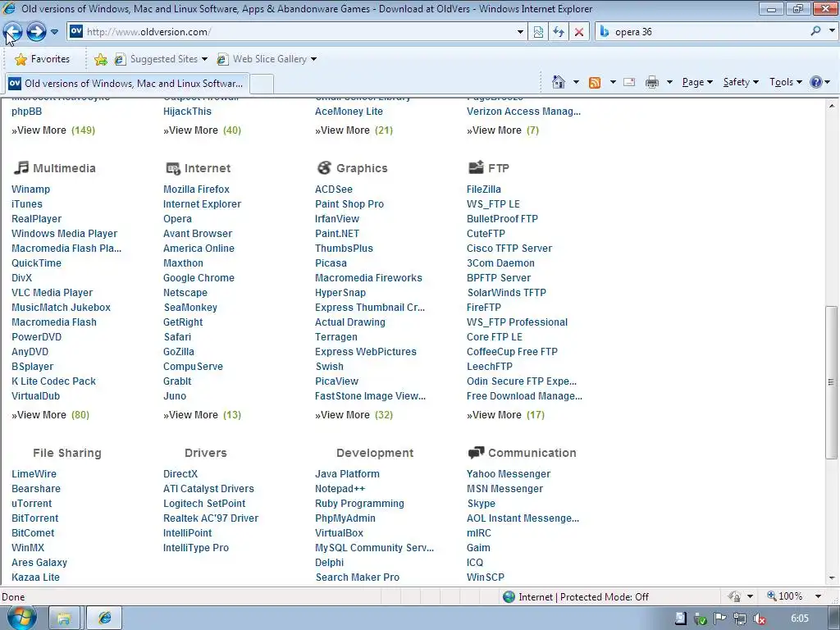Viewport: 840px width, 630px height.
Task: Click the muted volume tray icon
Action: [759, 619]
